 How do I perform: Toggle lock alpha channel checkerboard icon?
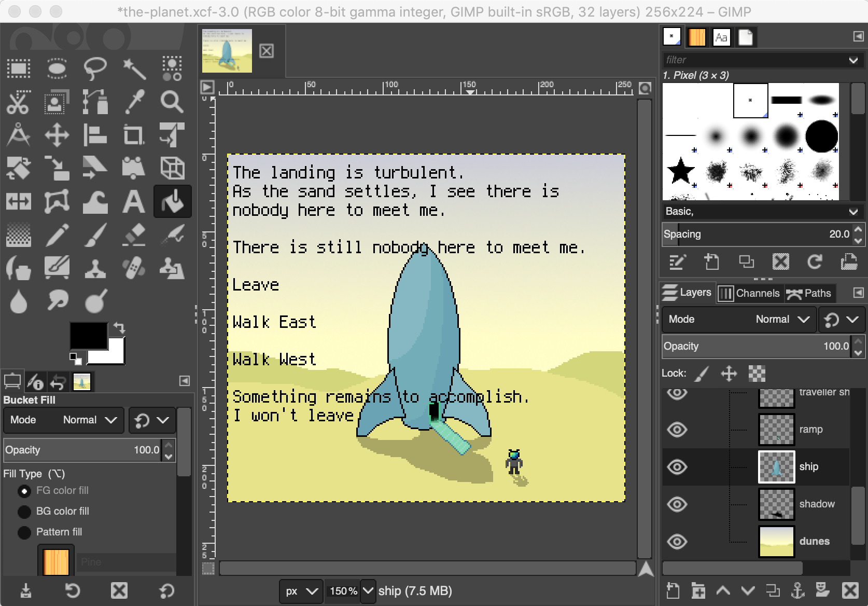tap(757, 374)
